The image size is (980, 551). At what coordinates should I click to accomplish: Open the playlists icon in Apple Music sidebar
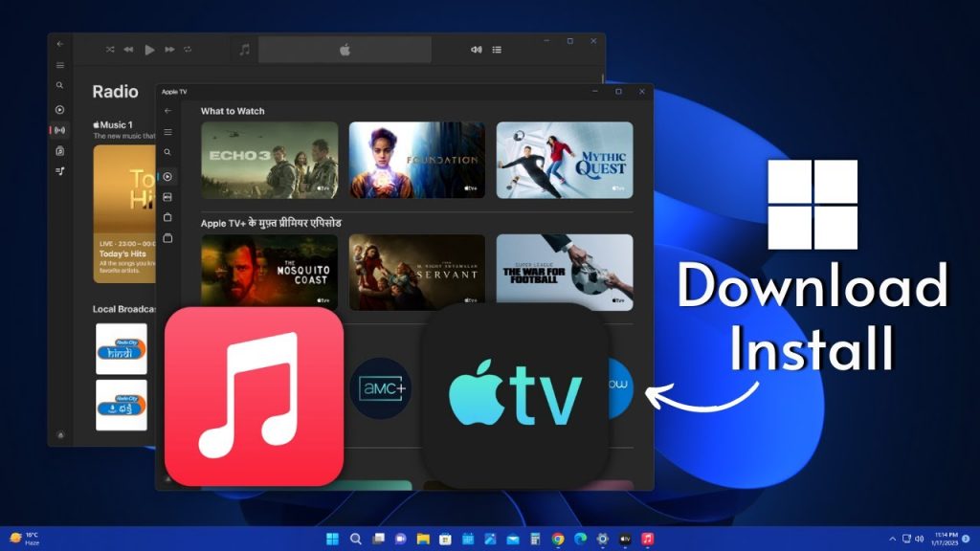[60, 171]
